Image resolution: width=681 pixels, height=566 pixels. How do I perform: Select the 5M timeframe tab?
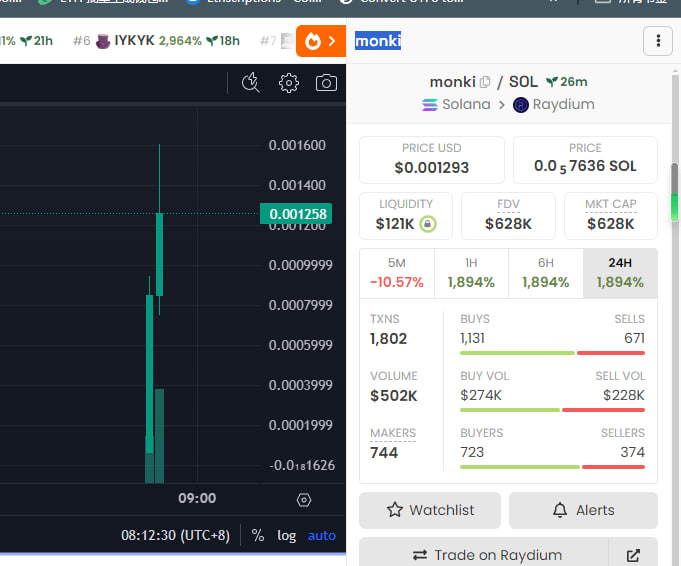point(397,273)
